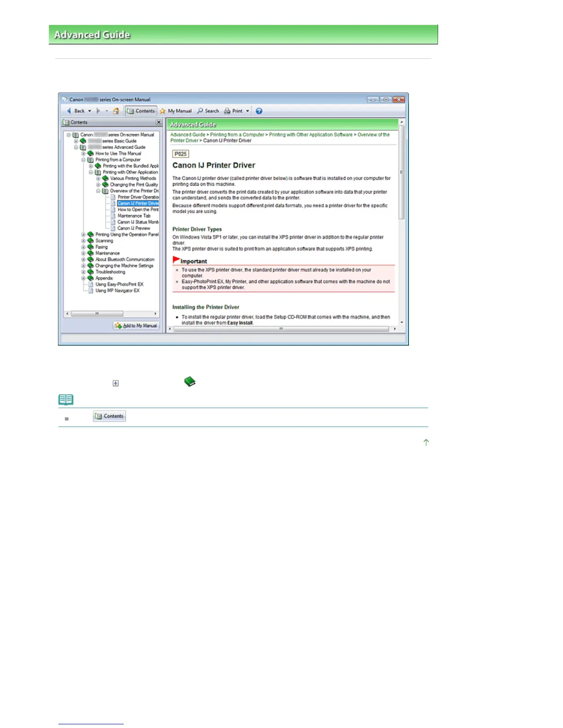Image resolution: width=563 pixels, height=728 pixels.
Task: Go to the Home page icon
Action: click(116, 111)
